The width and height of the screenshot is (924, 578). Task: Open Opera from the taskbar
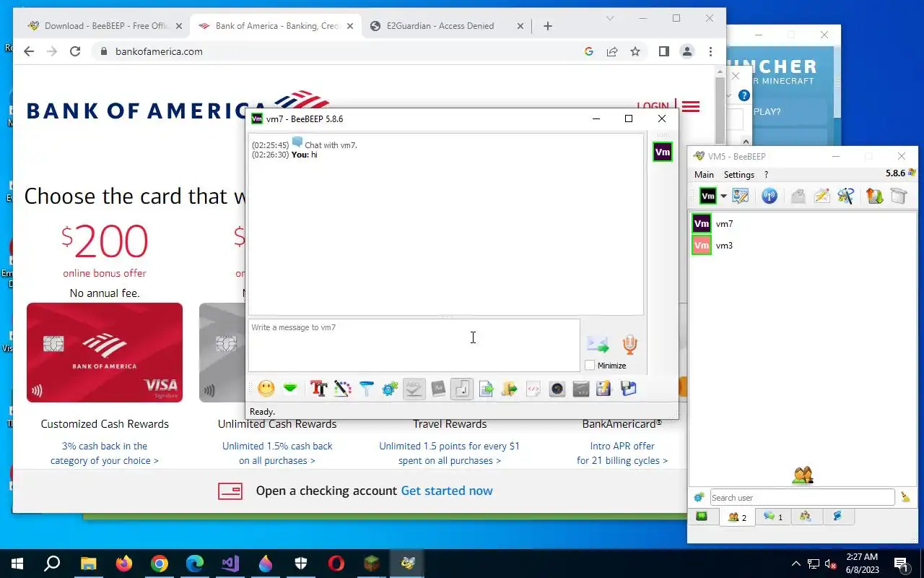click(x=336, y=564)
